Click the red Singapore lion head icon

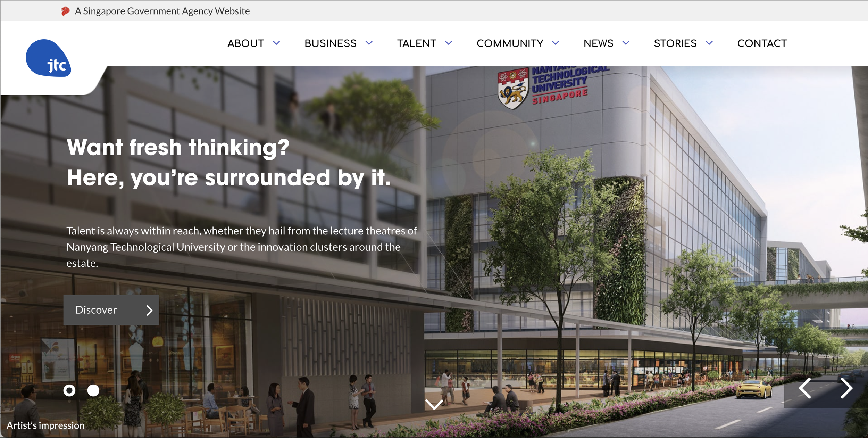pyautogui.click(x=65, y=11)
